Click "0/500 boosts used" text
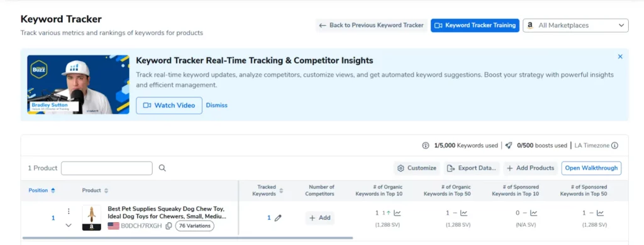Viewport: 644px width, 245px height. click(542, 146)
